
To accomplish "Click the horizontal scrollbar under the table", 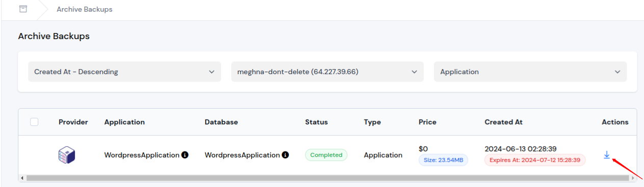I will coord(328,178).
